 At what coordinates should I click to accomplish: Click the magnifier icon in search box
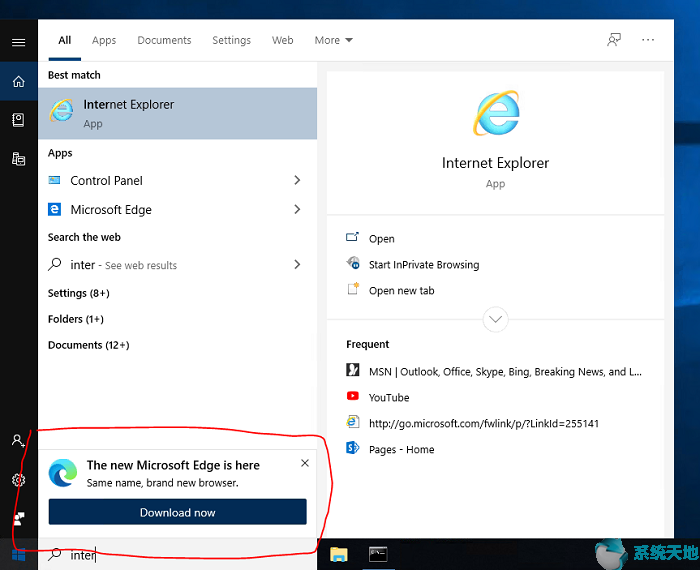[x=54, y=554]
